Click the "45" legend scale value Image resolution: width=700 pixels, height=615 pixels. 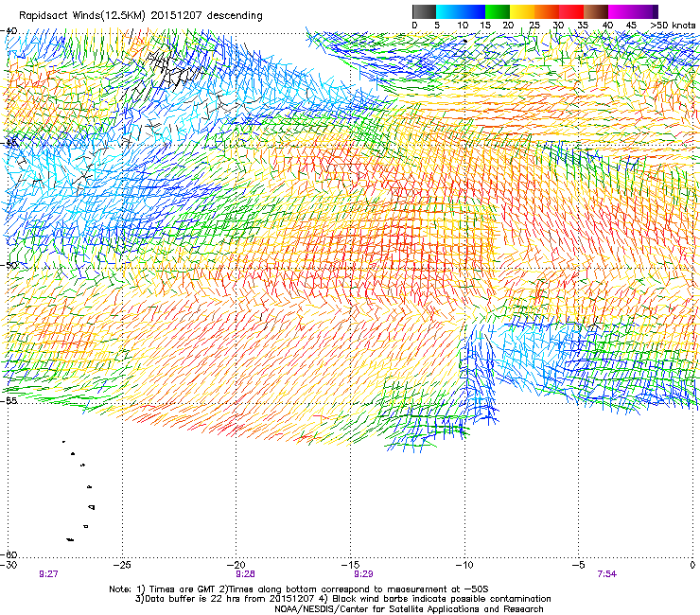pos(631,26)
